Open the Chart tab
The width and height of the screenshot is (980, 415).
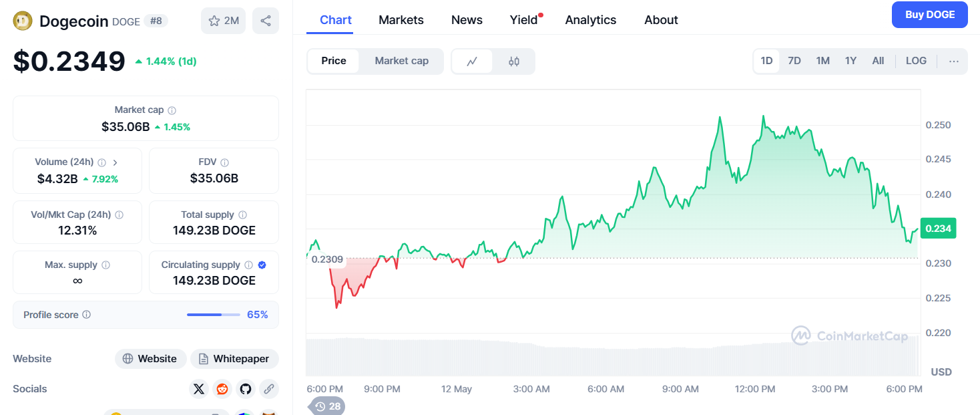tap(336, 20)
